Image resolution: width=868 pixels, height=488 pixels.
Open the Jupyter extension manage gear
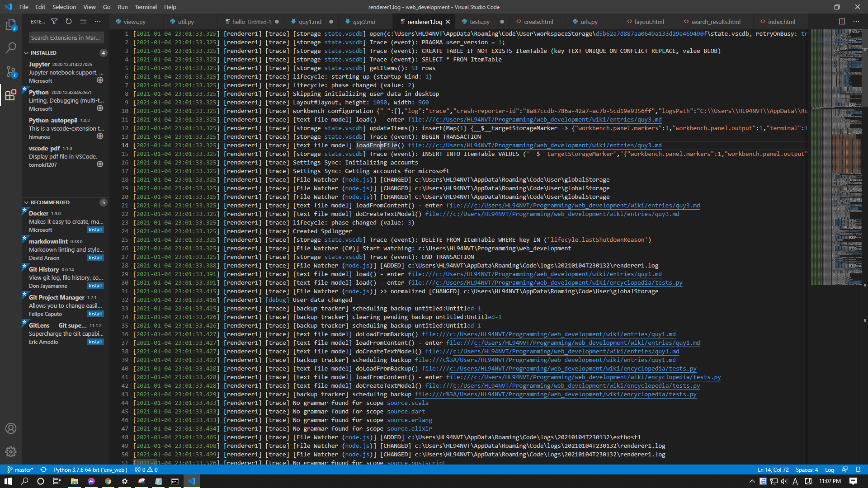[x=100, y=80]
